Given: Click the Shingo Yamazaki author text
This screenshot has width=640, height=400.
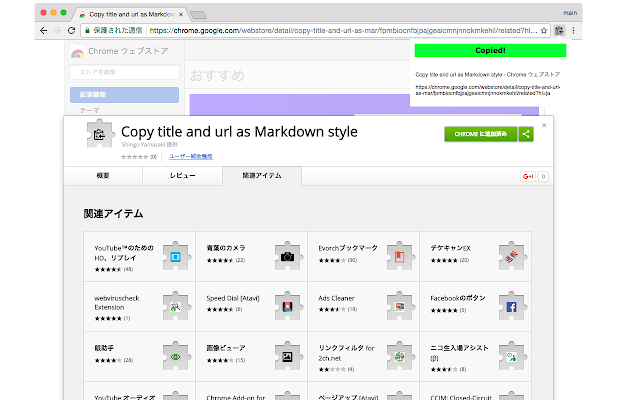Looking at the screenshot, I should click(x=149, y=144).
